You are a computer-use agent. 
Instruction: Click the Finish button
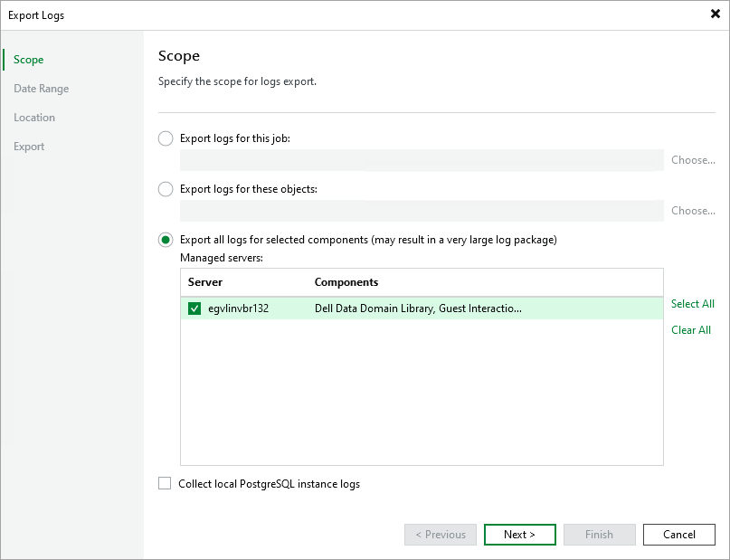(x=600, y=535)
